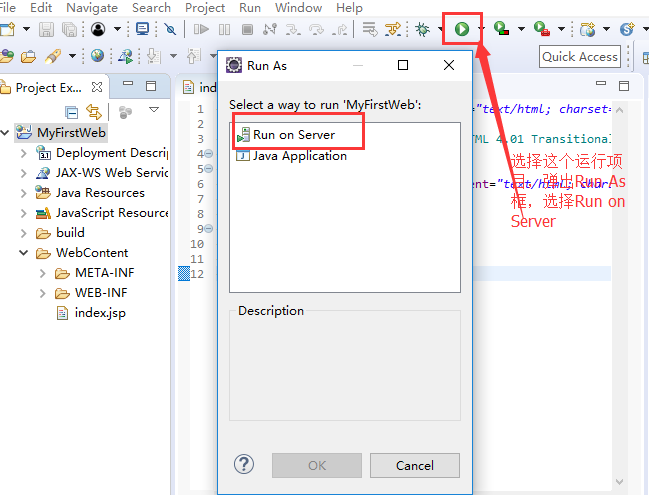Click the New Server globe toolbar icon
The image size is (649, 495).
pyautogui.click(x=587, y=29)
